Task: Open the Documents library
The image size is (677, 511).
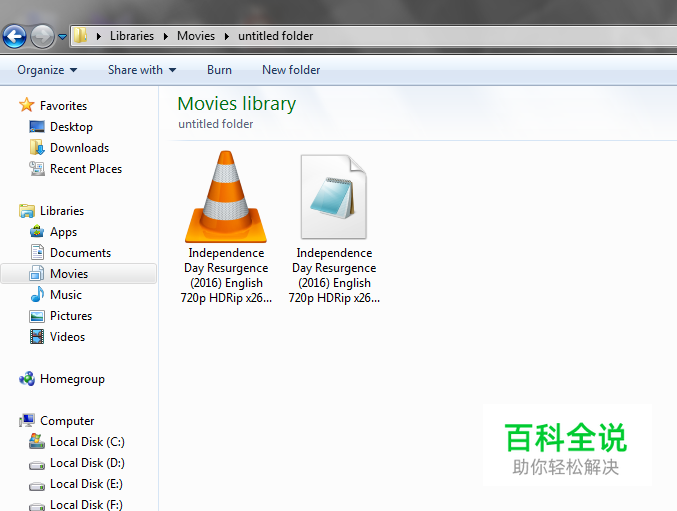Action: (x=80, y=252)
